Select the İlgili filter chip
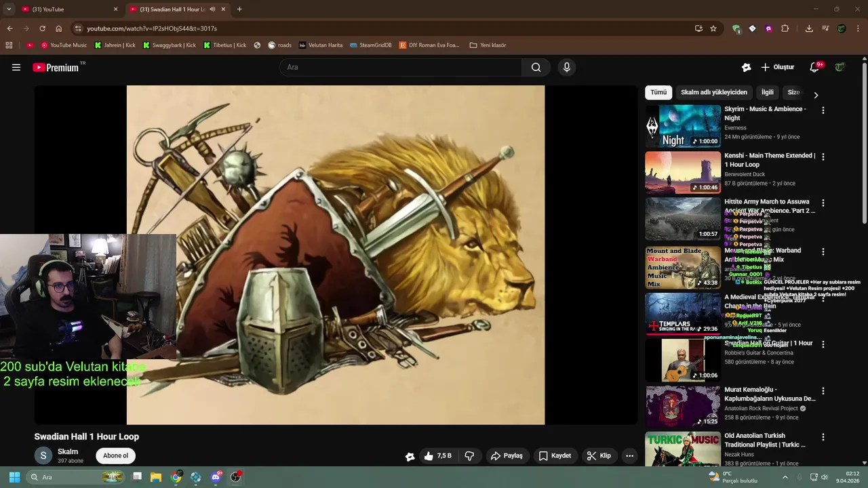The height and width of the screenshot is (488, 868). (767, 92)
